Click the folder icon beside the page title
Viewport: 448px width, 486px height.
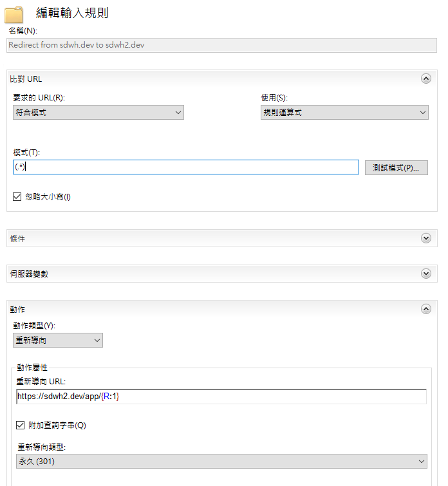point(14,13)
